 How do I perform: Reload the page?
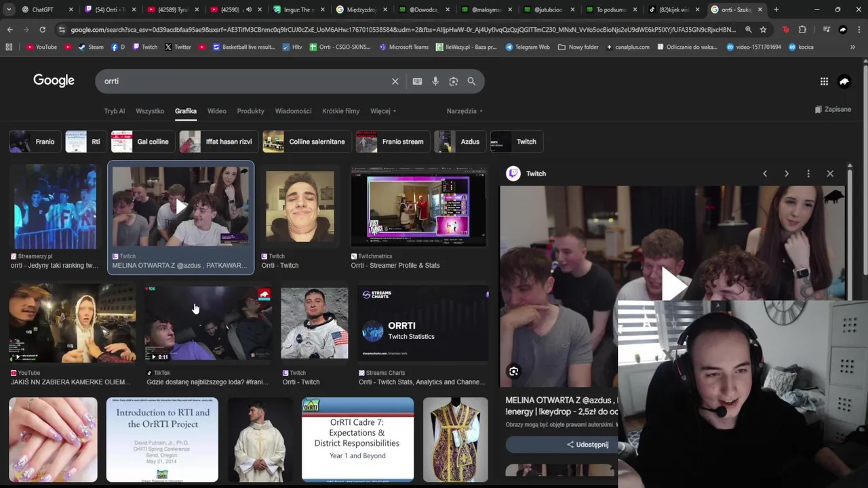[42, 30]
